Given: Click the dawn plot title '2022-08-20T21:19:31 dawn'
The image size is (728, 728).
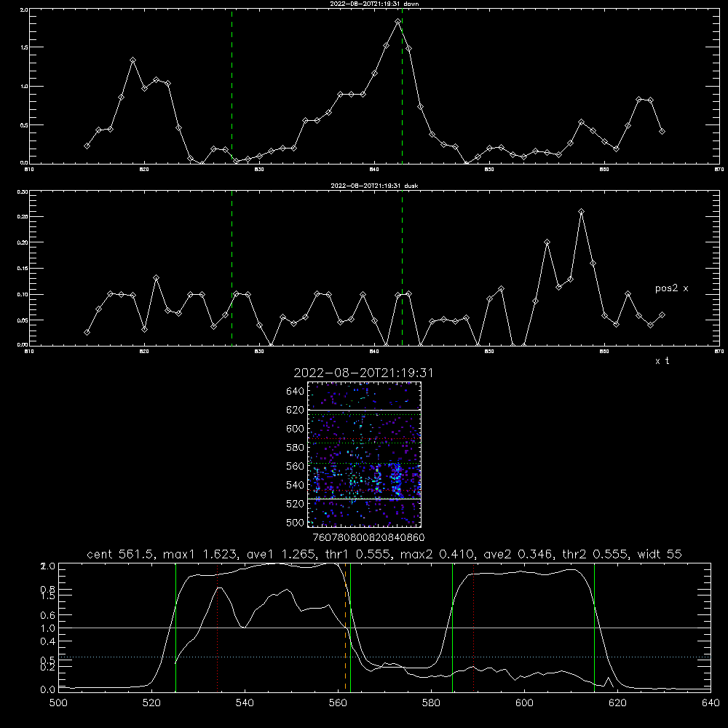Looking at the screenshot, I should [374, 4].
